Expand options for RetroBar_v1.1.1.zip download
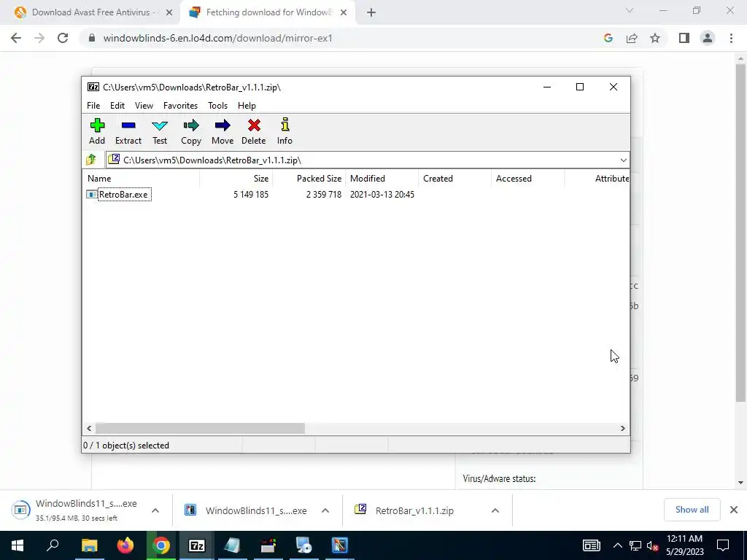This screenshot has width=747, height=560. (x=495, y=510)
